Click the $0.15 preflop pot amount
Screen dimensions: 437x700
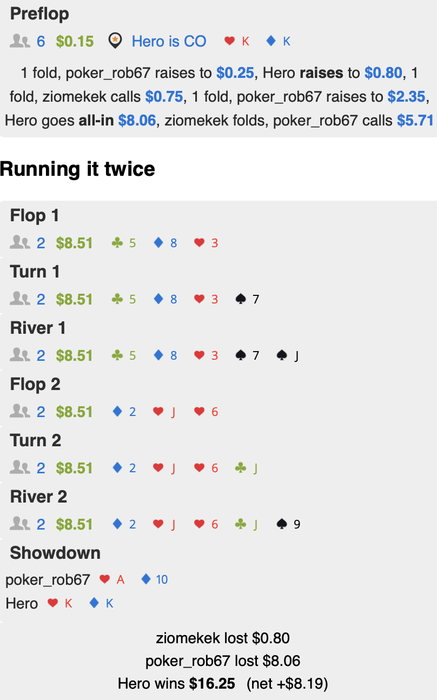[x=75, y=42]
